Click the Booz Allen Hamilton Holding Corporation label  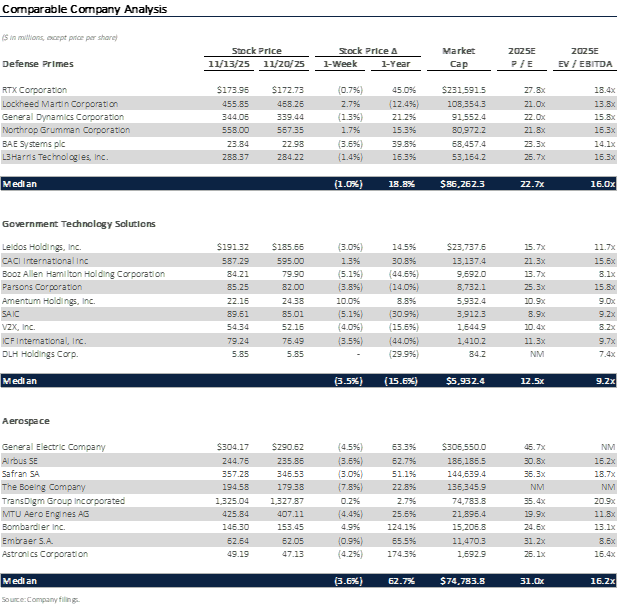click(x=83, y=273)
